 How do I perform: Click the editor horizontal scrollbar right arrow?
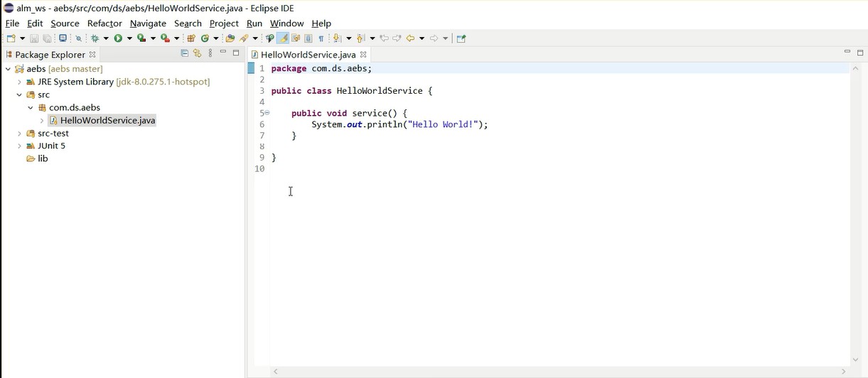[x=844, y=372]
